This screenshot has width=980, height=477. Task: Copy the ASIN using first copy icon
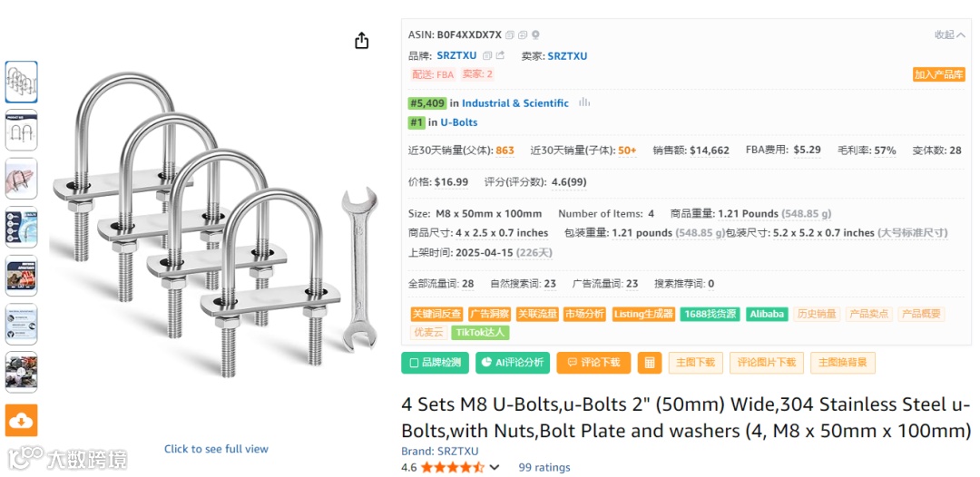(x=509, y=35)
